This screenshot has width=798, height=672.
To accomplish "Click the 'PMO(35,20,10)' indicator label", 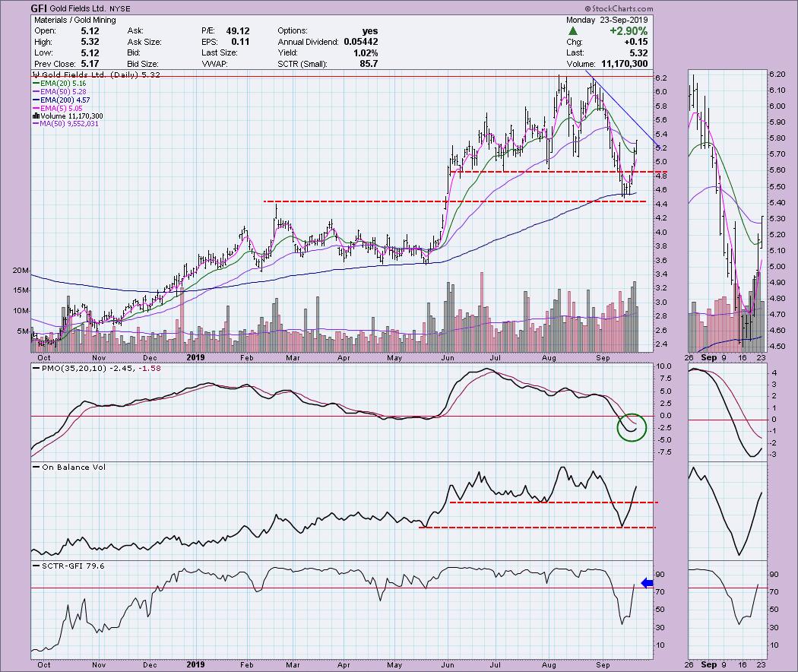I will (x=74, y=368).
